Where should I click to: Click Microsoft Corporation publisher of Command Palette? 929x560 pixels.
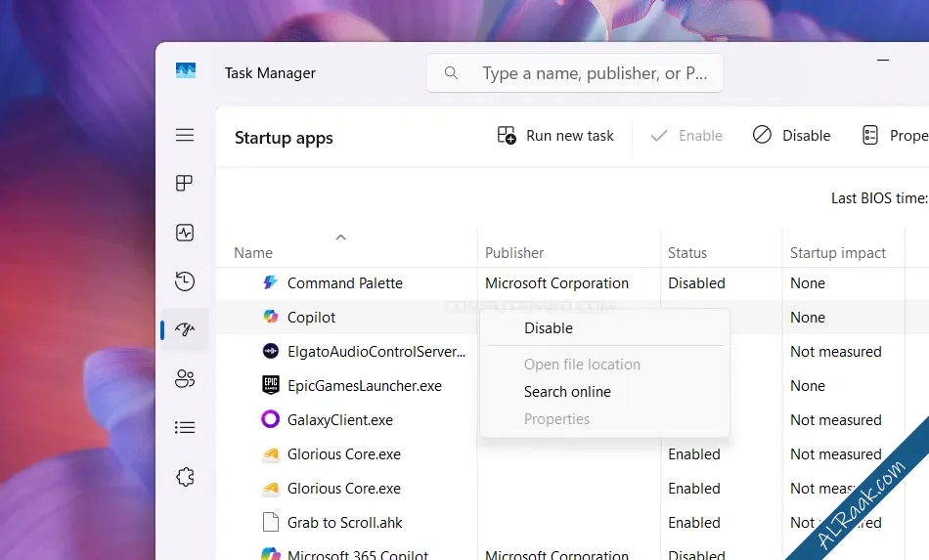point(556,283)
